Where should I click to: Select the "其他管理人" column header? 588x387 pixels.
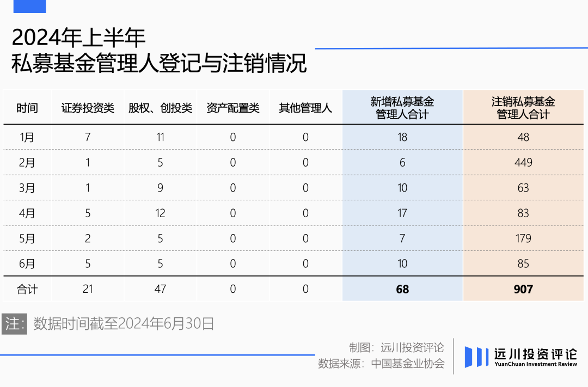(305, 108)
